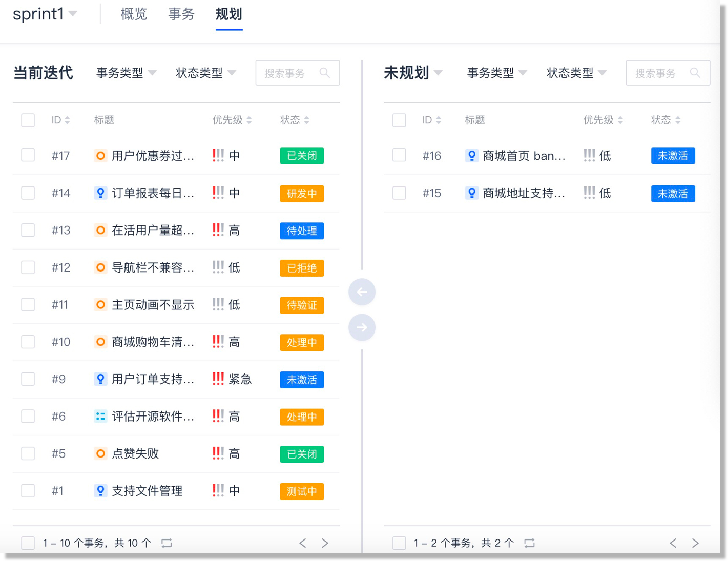Click lightbulb icon of issue #1
Viewport: 728px width, 561px height.
pos(101,491)
